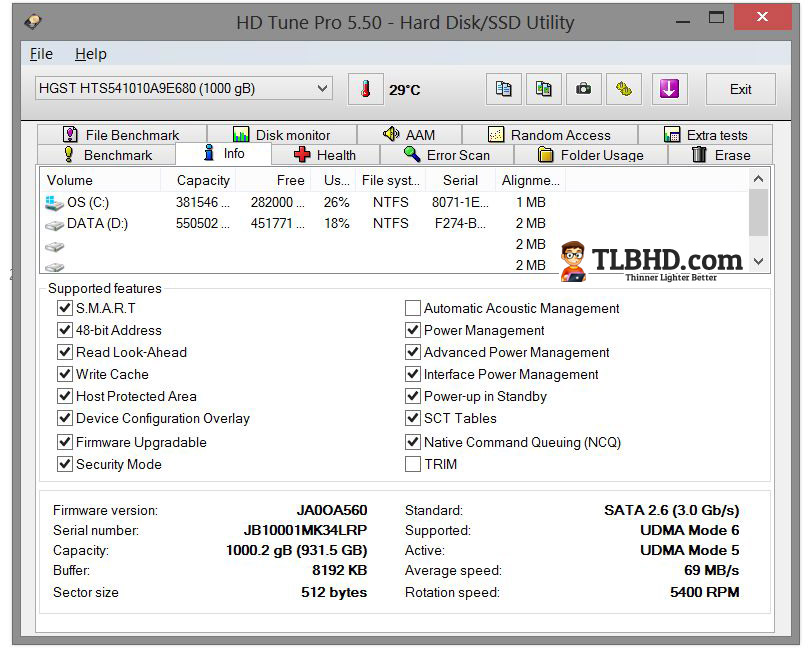This screenshot has height=656, width=812.
Task: Minimize the HD Tune Pro window
Action: point(683,21)
